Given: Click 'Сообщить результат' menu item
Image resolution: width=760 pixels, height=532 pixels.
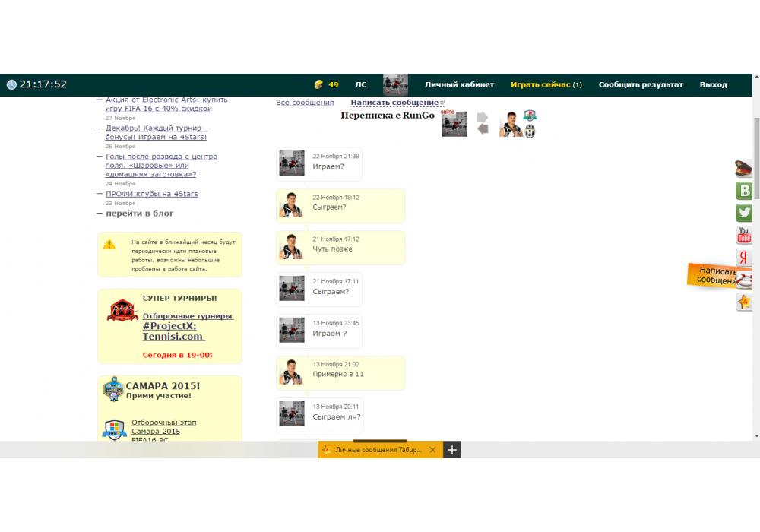Looking at the screenshot, I should click(x=640, y=84).
